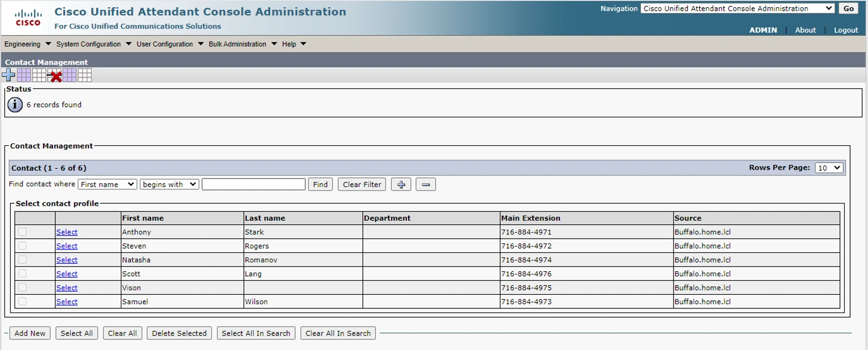Click the information icon in the Status box
Viewport: 868px width, 350px height.
[15, 105]
